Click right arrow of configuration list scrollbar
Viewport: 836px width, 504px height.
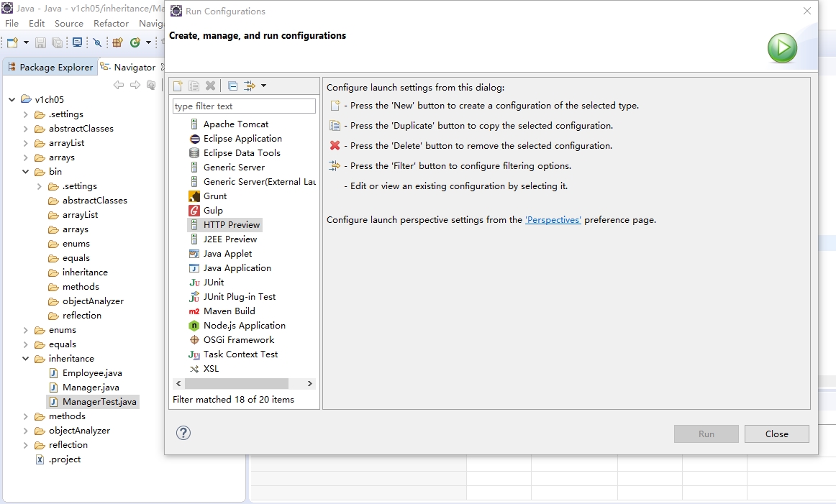[310, 384]
